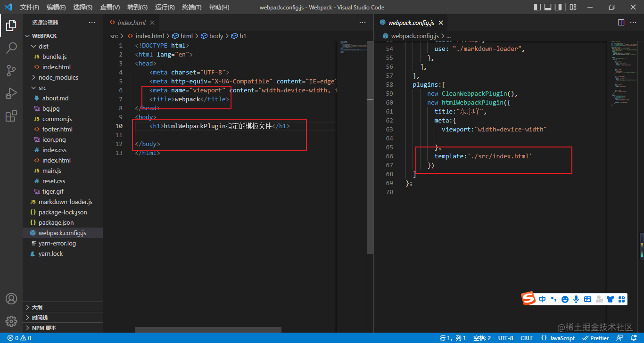Click the Sogou soft keyboard icon
The width and height of the screenshot is (644, 343).
tap(587, 299)
